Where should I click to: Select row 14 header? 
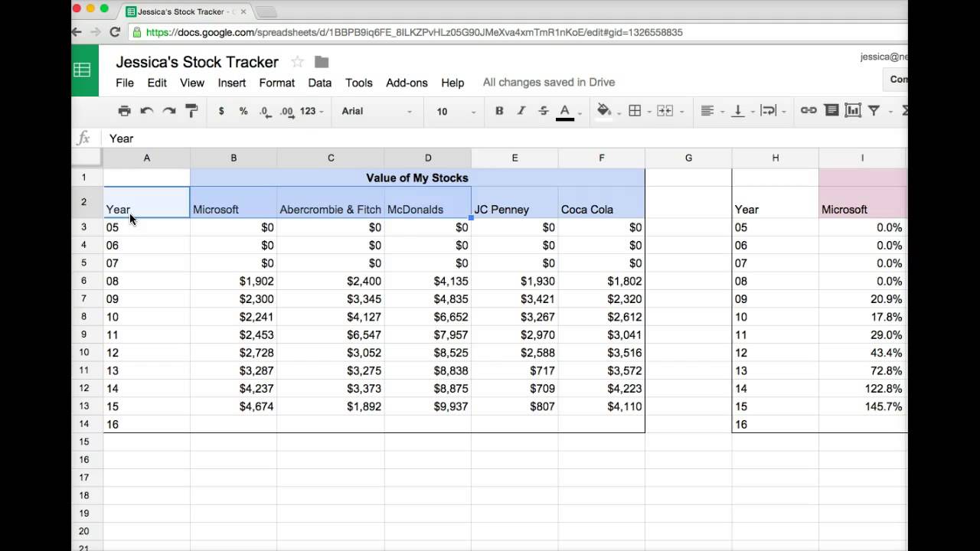(84, 424)
